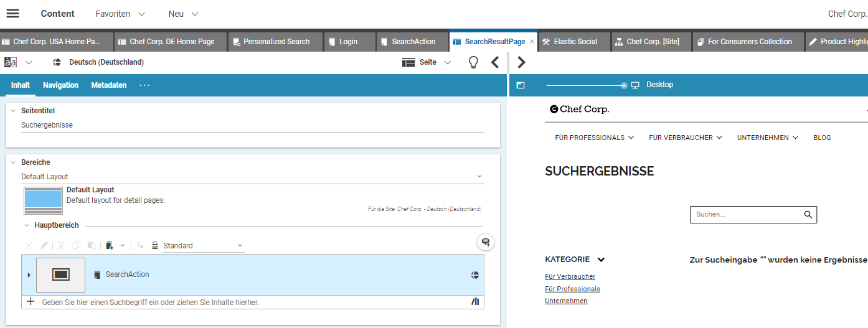Collapse the Seitentitel section
Viewport: 868px width, 328px height.
(x=13, y=111)
